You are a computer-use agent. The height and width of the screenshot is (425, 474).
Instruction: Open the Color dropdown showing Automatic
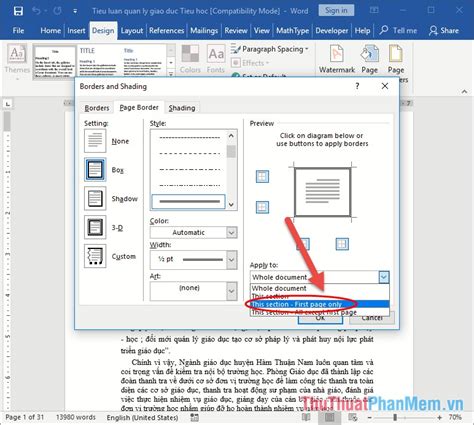coord(193,232)
